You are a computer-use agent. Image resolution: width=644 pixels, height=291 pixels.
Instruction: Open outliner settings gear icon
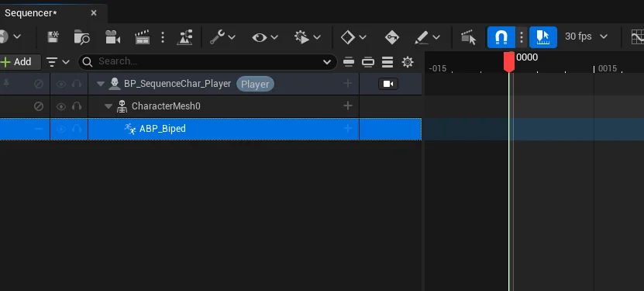(x=408, y=62)
